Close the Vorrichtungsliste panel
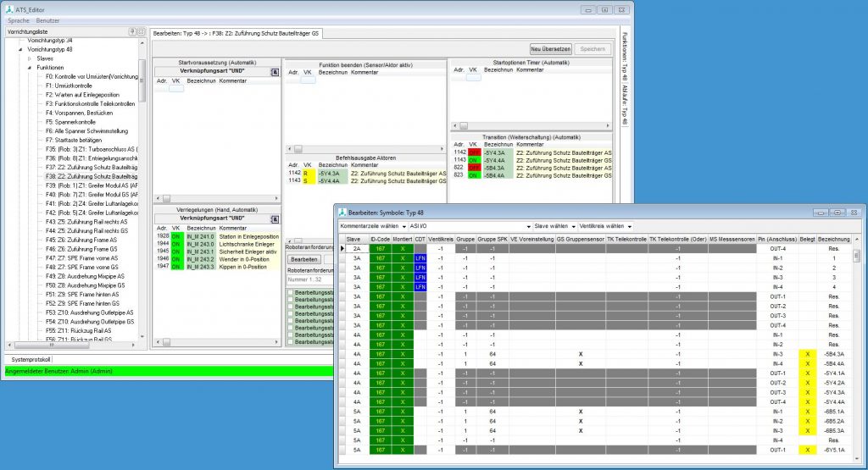 [x=141, y=31]
